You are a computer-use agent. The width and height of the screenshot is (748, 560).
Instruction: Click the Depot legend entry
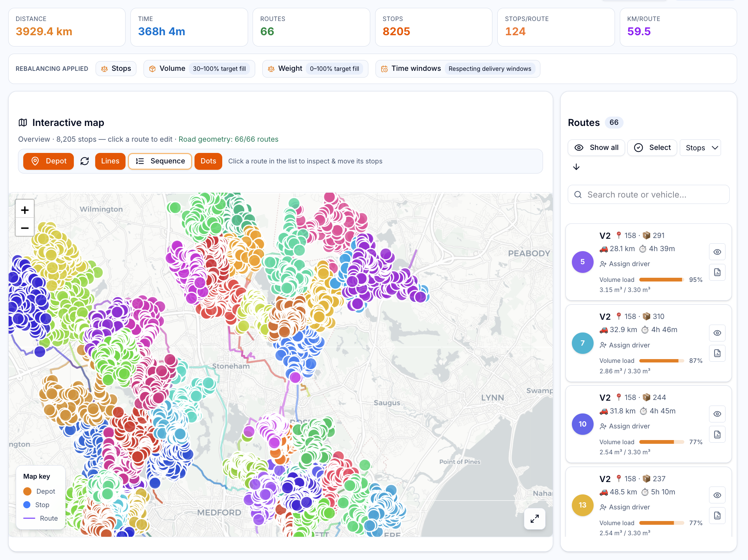(39, 491)
